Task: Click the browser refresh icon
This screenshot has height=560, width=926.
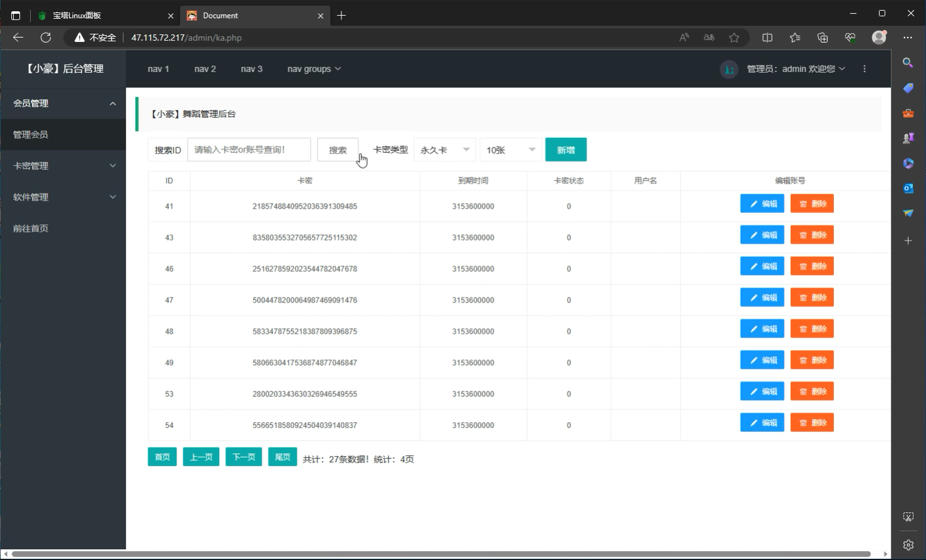Action: (x=46, y=38)
